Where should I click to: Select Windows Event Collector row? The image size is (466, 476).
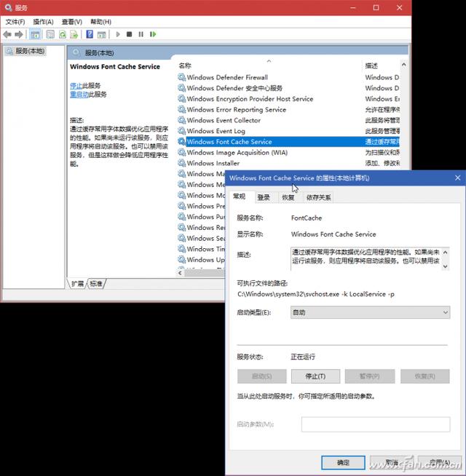288,120
